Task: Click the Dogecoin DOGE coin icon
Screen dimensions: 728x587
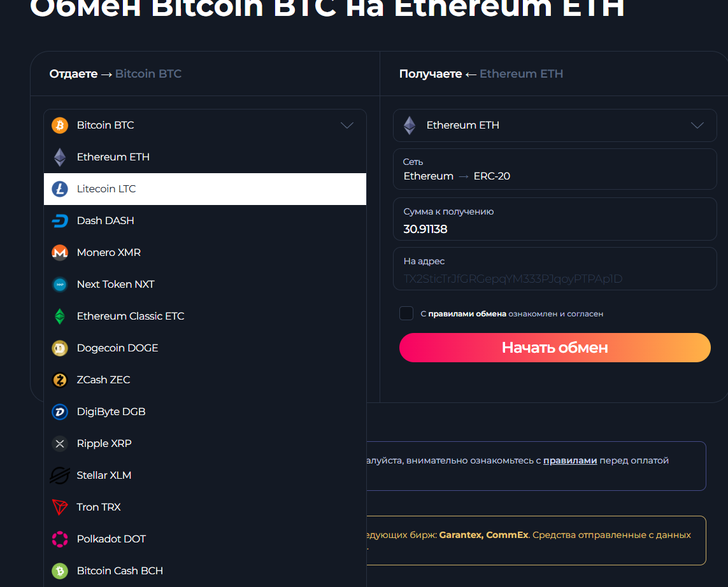Action: (60, 348)
